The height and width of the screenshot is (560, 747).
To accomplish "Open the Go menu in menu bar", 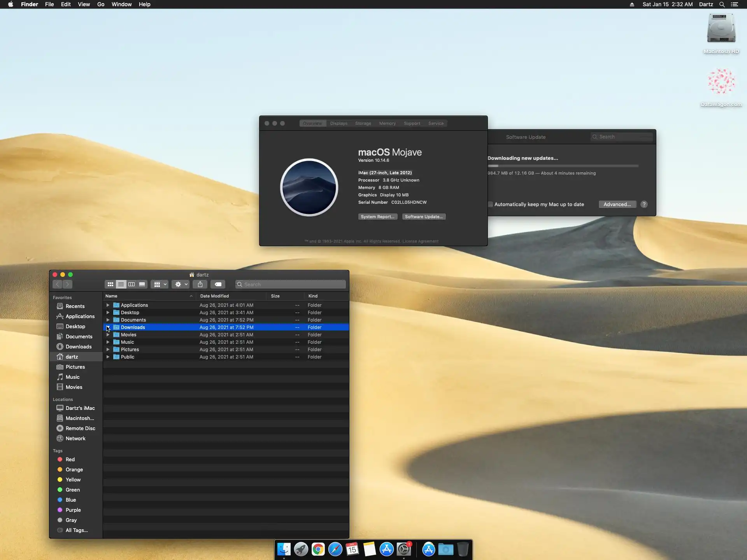I will tap(101, 4).
